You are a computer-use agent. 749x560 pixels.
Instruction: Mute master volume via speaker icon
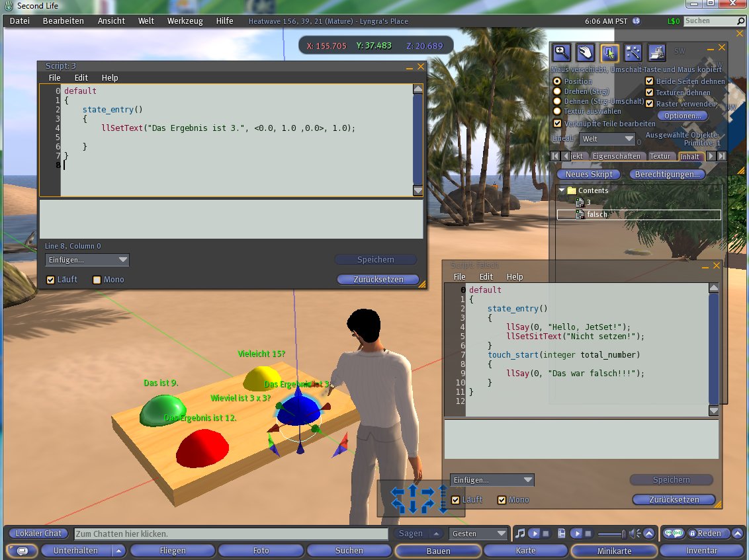(x=635, y=534)
